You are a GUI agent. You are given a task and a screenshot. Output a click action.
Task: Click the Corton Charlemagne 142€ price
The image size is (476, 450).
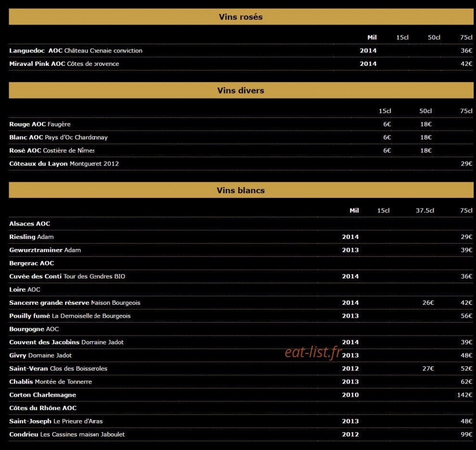464,395
